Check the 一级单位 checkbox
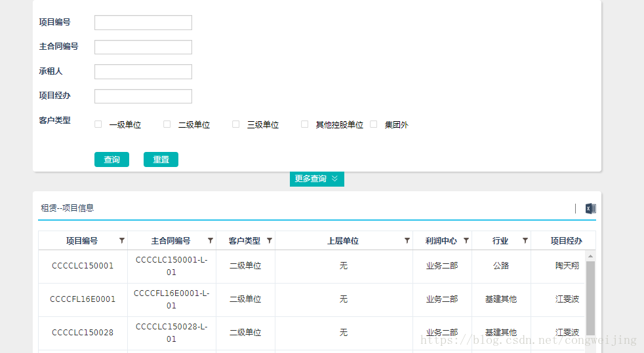This screenshot has width=644, height=353. coord(98,124)
